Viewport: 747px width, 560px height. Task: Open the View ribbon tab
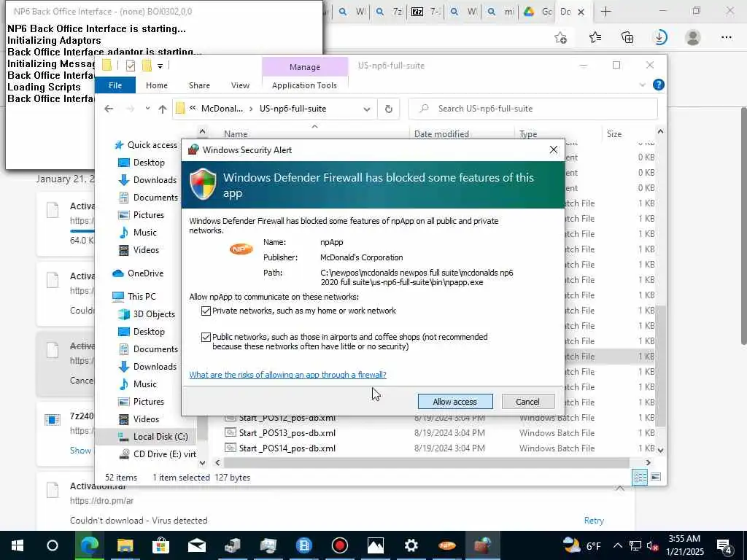pyautogui.click(x=240, y=85)
